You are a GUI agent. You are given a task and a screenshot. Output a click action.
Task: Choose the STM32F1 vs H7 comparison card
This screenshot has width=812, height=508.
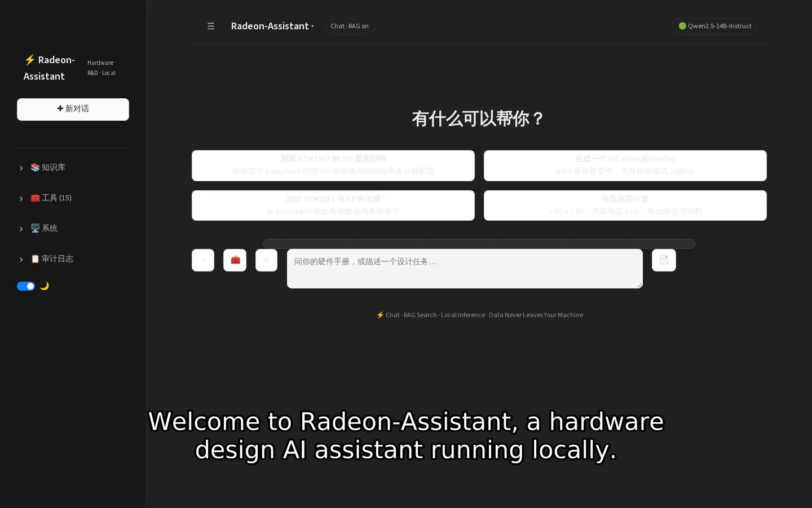[333, 205]
